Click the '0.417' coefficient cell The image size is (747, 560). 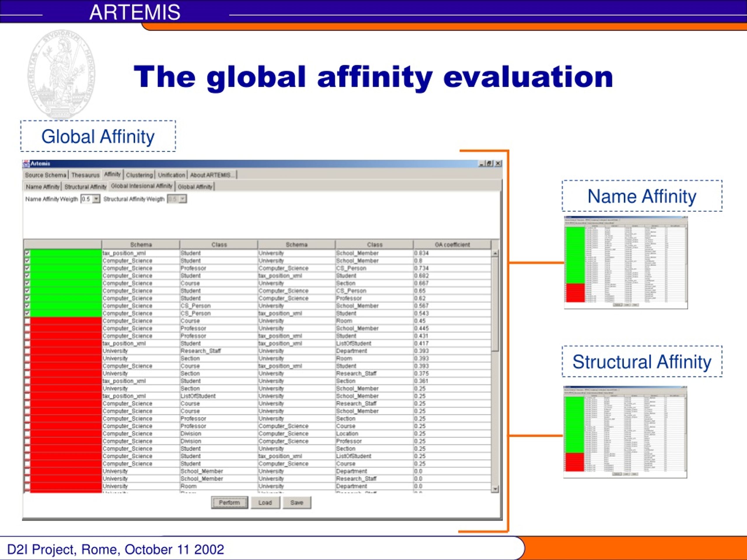click(x=452, y=343)
